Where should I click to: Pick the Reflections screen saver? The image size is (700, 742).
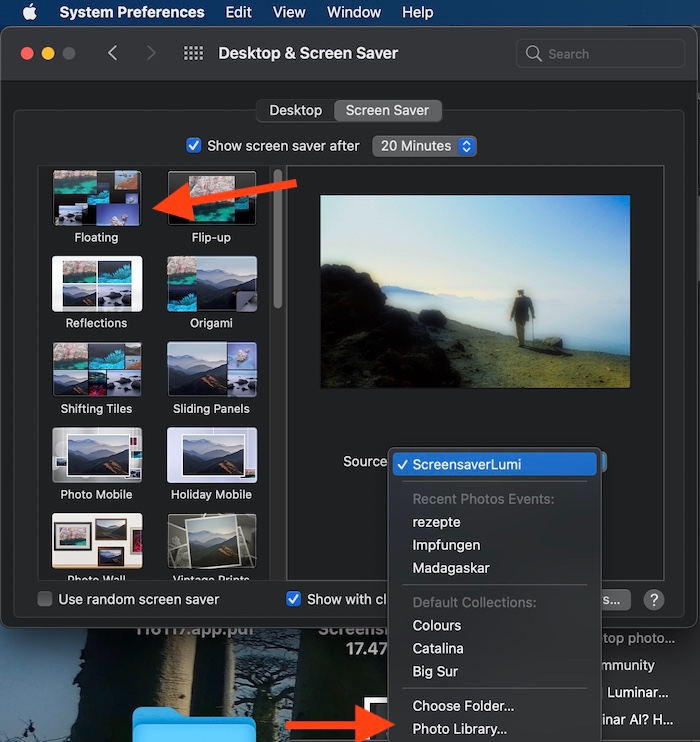point(96,284)
